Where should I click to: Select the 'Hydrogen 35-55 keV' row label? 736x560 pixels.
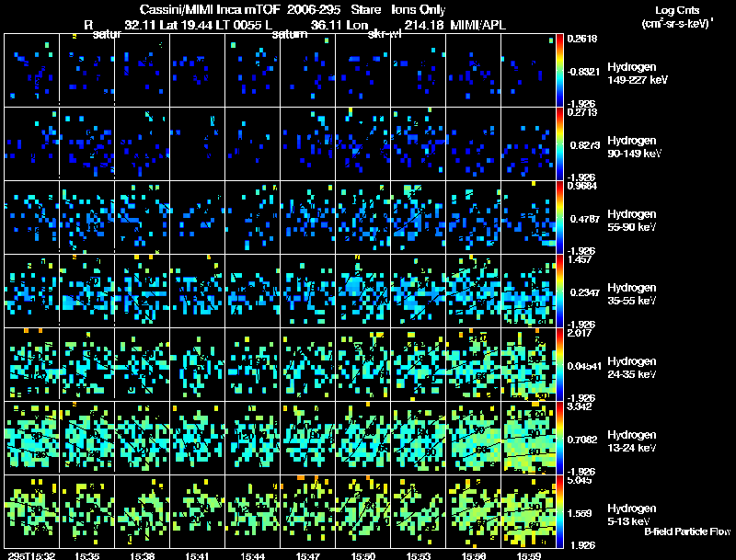pos(632,294)
